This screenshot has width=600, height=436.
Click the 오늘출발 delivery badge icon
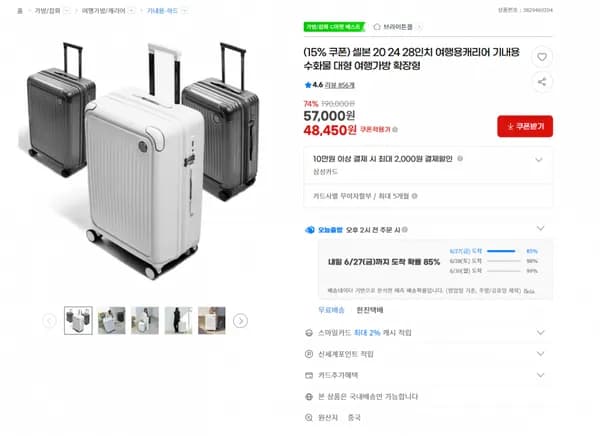[x=310, y=229]
